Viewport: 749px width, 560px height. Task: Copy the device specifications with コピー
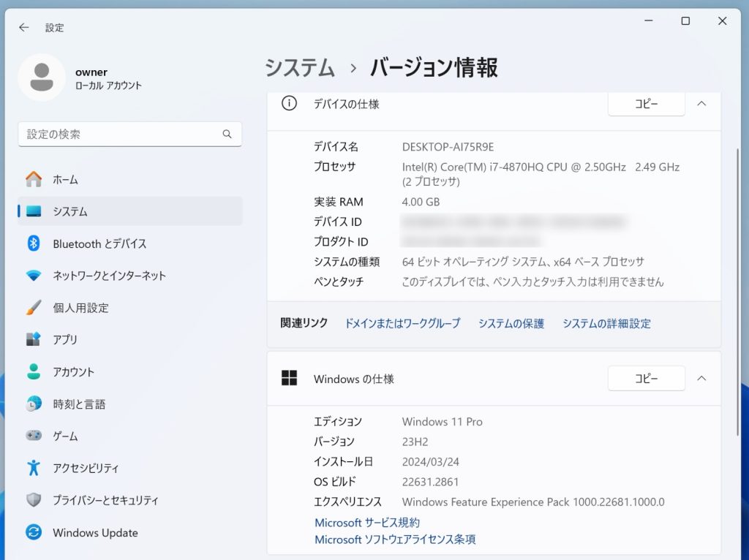point(646,104)
